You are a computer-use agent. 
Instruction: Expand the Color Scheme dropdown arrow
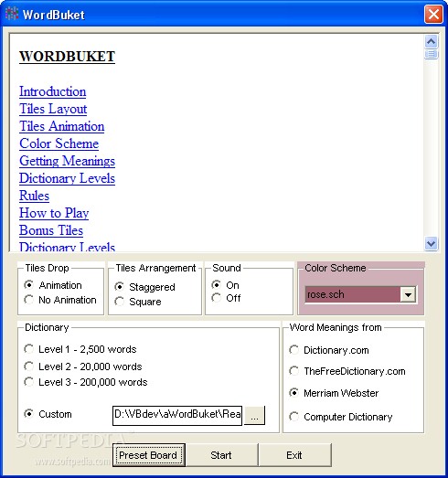click(x=408, y=294)
